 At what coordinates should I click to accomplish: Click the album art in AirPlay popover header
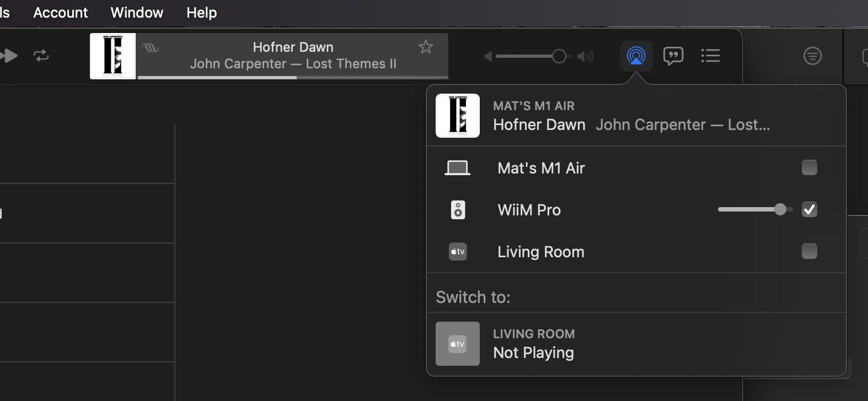(458, 116)
